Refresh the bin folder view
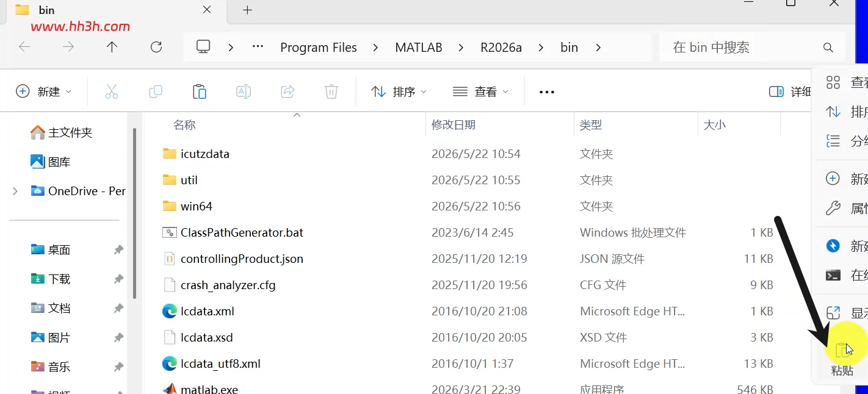Screen dimensions: 868x394 [x=156, y=47]
